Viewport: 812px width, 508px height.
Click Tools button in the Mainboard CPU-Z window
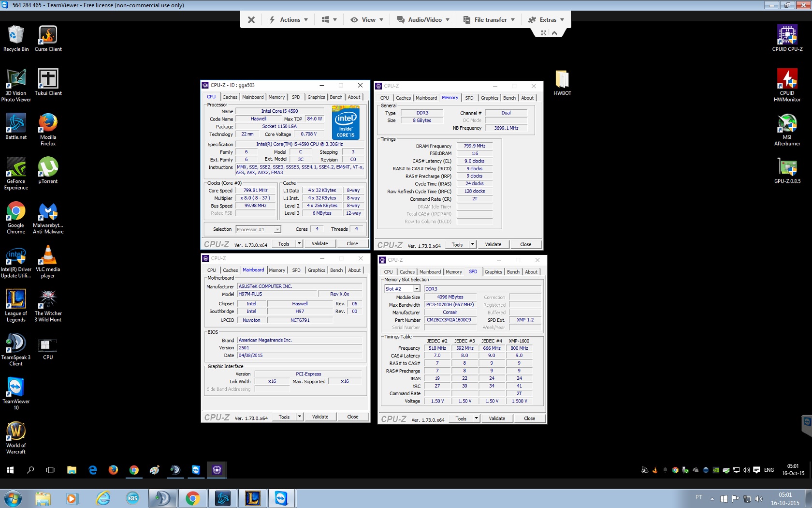coord(284,417)
